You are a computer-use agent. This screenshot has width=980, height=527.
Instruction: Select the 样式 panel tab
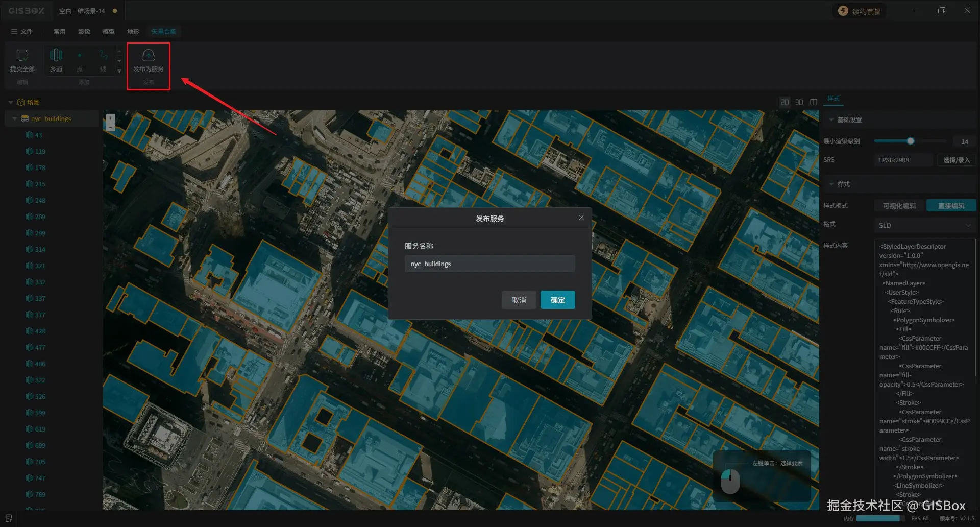pos(834,99)
